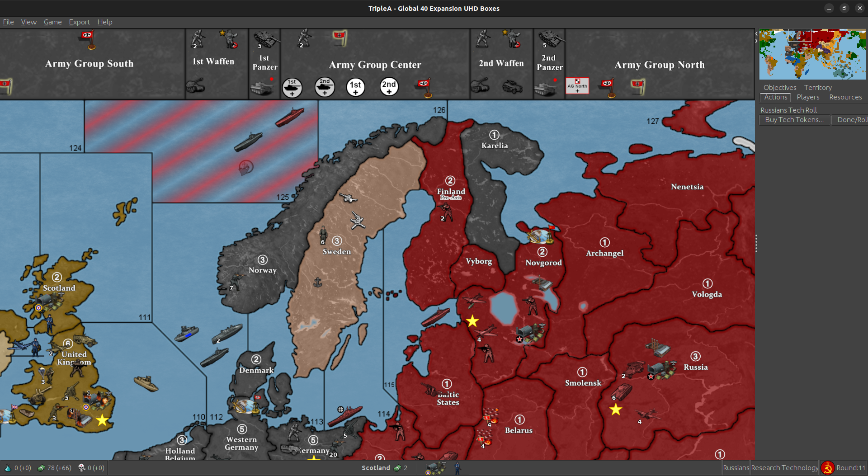Viewport: 868px width, 476px height.
Task: Click the 1st tank token in Army Group Center
Action: click(292, 88)
